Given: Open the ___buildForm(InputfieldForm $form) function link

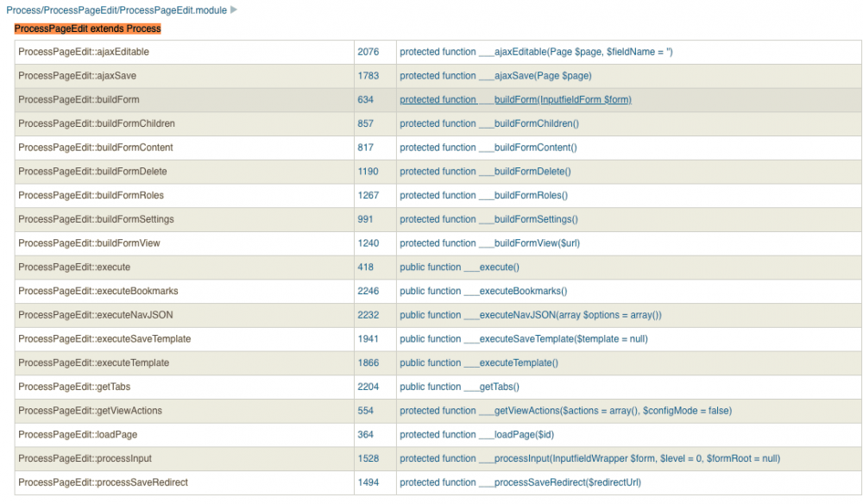Looking at the screenshot, I should (515, 100).
